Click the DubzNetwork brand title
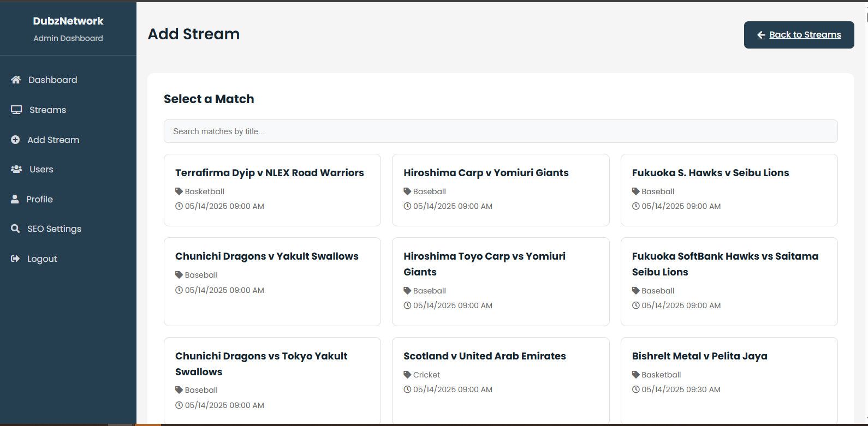Image resolution: width=868 pixels, height=426 pixels. coord(68,21)
